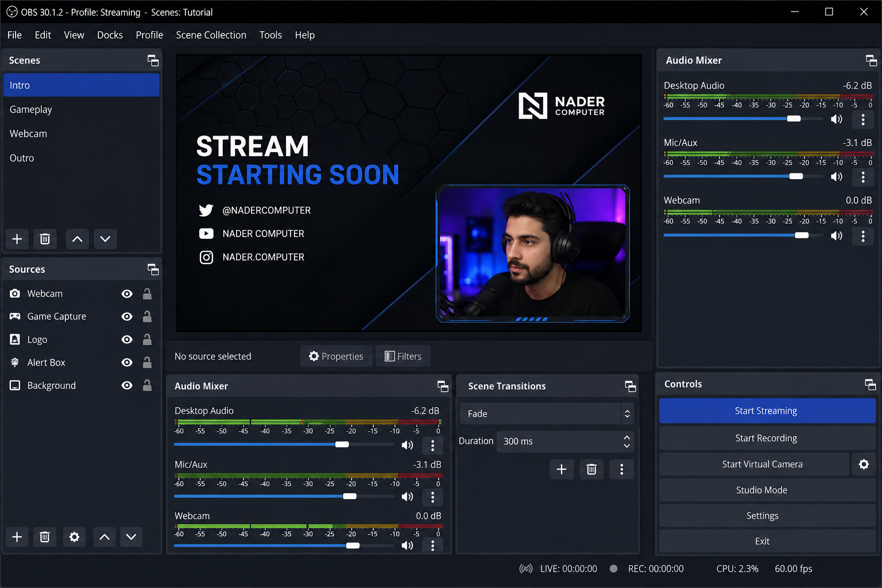Open the Tools menu

270,35
